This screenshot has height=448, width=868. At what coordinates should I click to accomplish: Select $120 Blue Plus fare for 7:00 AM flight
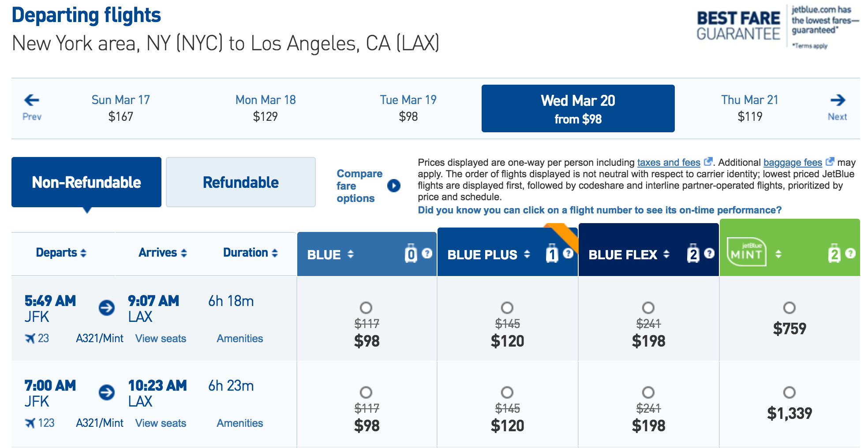tap(507, 392)
